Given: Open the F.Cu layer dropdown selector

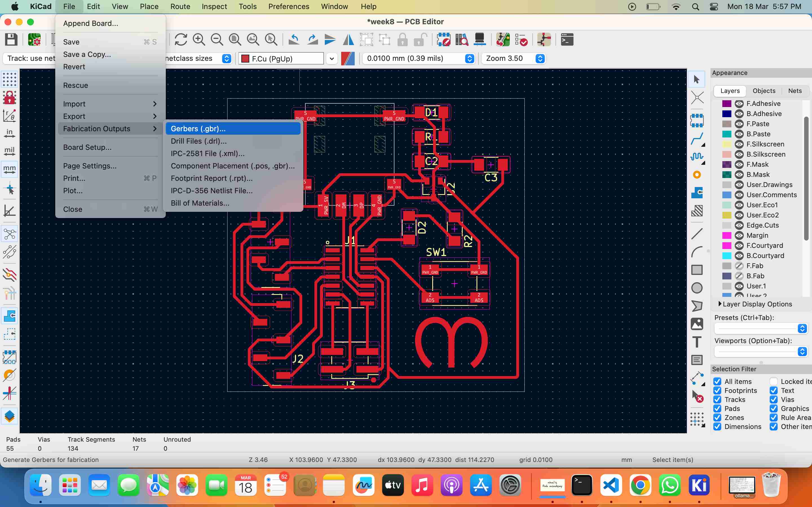Looking at the screenshot, I should pos(332,58).
